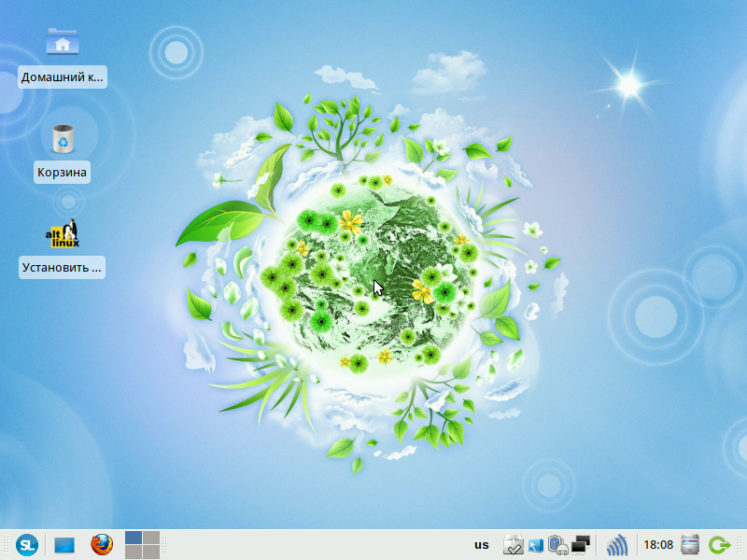747x560 pixels.
Task: Select the trash bin desktop icon
Action: click(x=63, y=138)
